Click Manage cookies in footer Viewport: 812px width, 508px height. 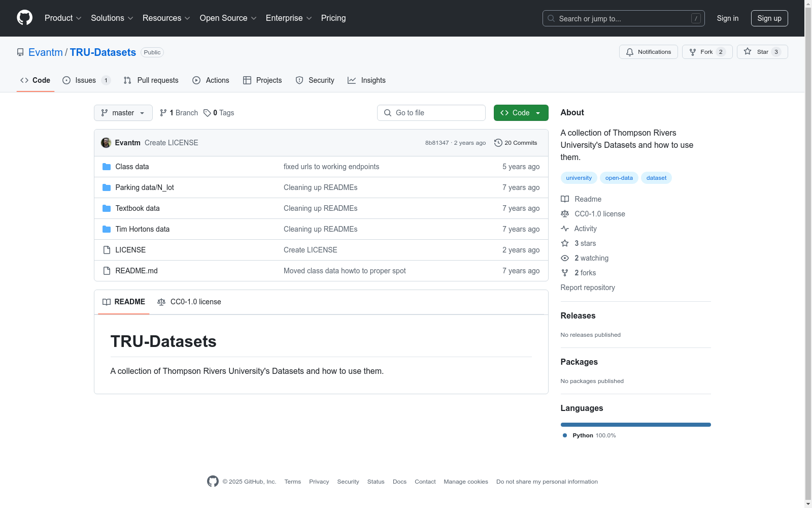point(466,482)
